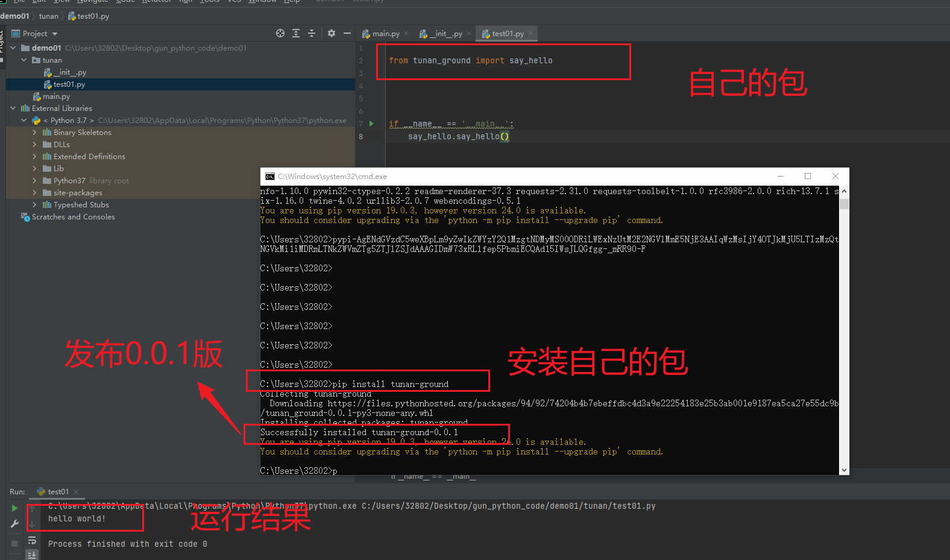Open the Project view dropdown
The width and height of the screenshot is (950, 560).
(55, 34)
